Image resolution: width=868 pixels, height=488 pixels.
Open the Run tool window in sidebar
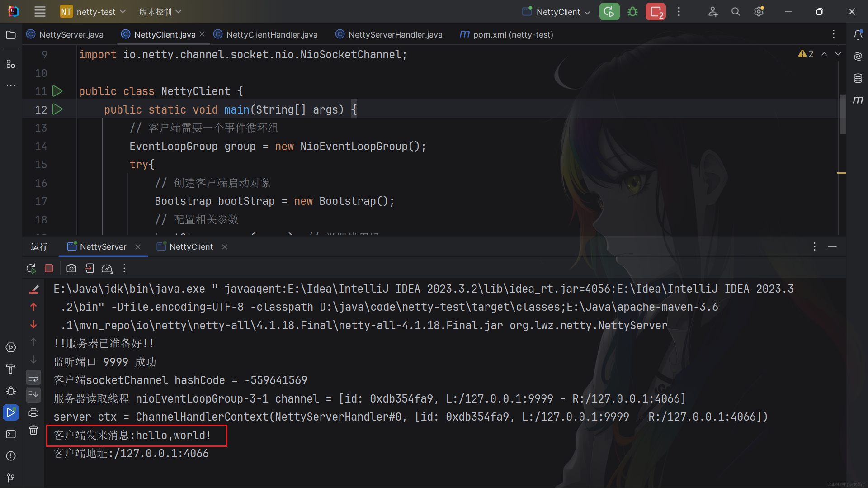[x=11, y=412]
